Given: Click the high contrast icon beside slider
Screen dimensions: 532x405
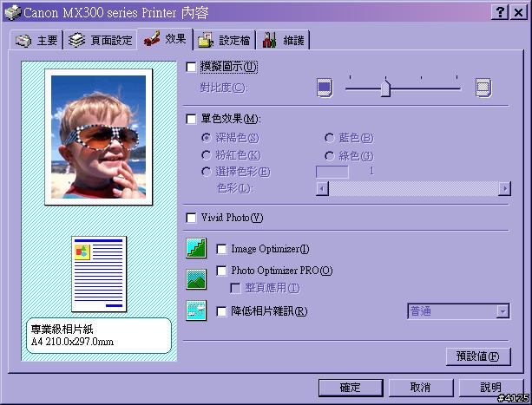Looking at the screenshot, I should coord(483,88).
